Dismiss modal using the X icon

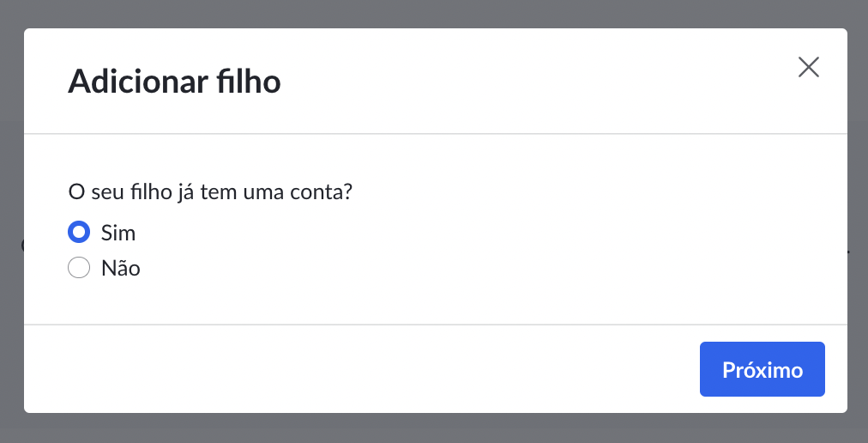coord(808,67)
